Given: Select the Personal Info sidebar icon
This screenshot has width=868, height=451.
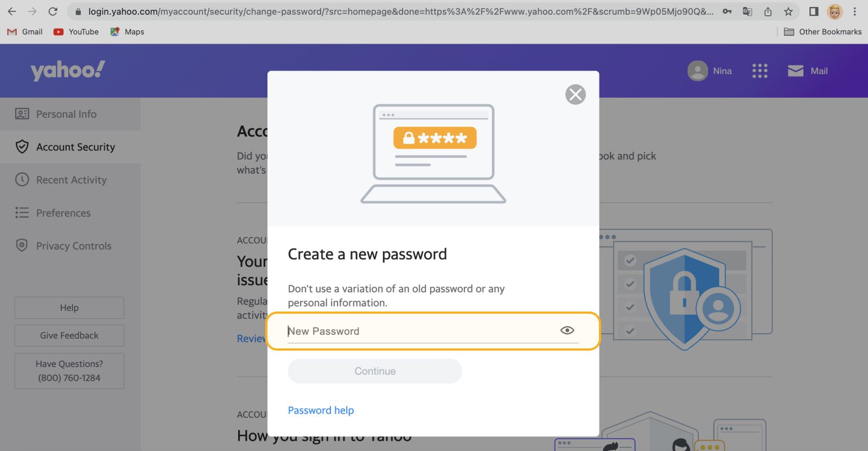Looking at the screenshot, I should click(21, 114).
